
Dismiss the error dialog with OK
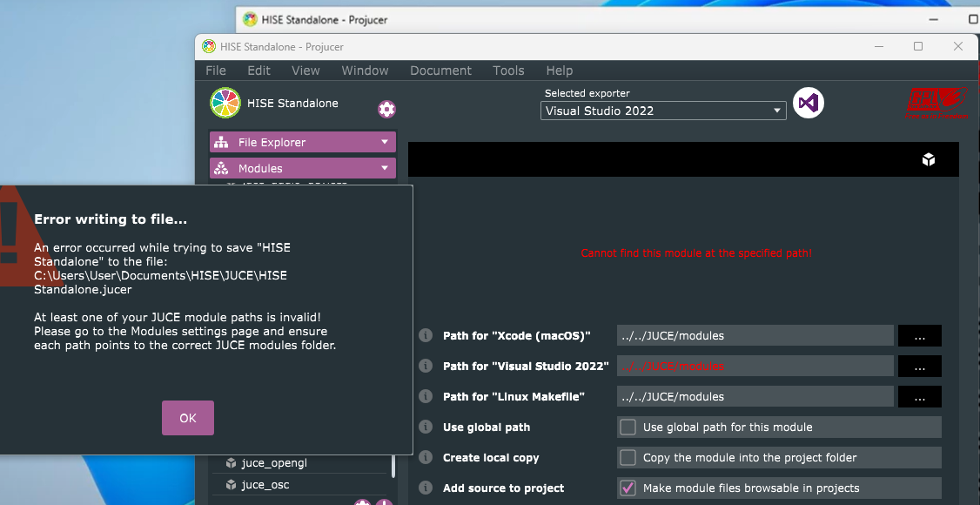(188, 418)
